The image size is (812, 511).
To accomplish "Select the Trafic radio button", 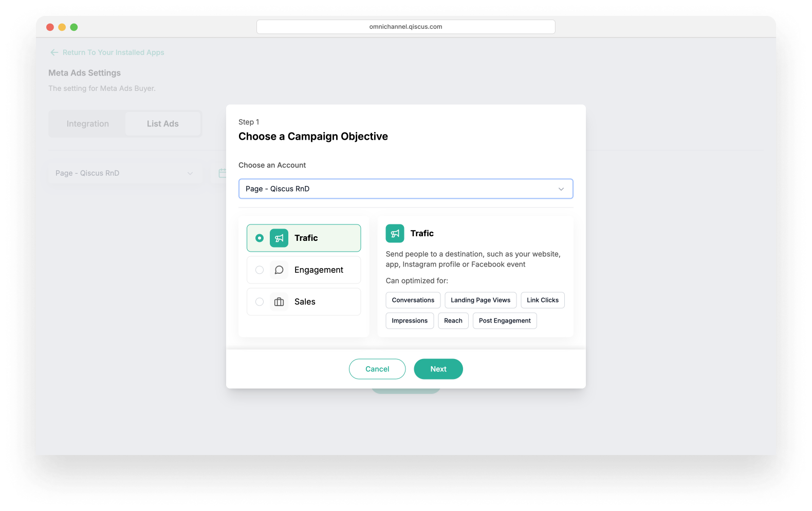I will 260,238.
